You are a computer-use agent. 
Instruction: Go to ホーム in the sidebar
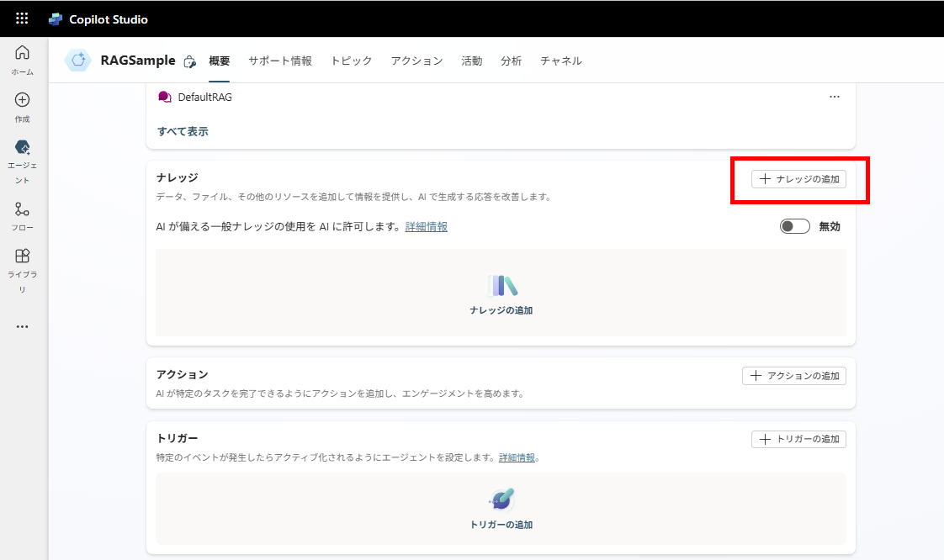click(x=23, y=60)
